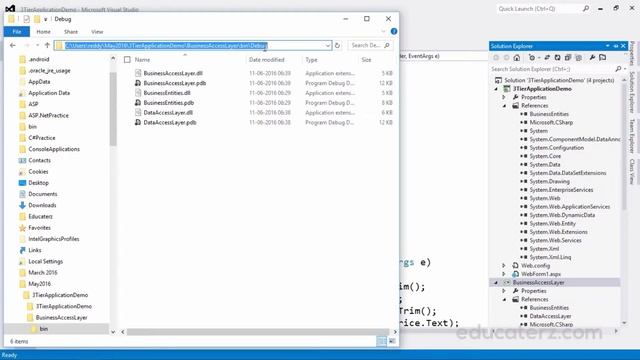Toggle auto-hide pin on Solution Explorer panel
Viewport: 640px width, 360px height.
pyautogui.click(x=616, y=46)
